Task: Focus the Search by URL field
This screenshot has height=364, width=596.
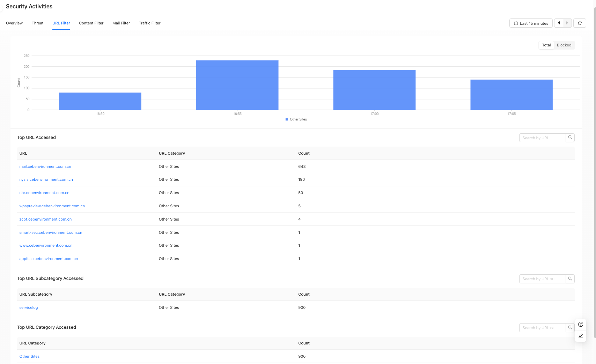Action: [x=542, y=138]
